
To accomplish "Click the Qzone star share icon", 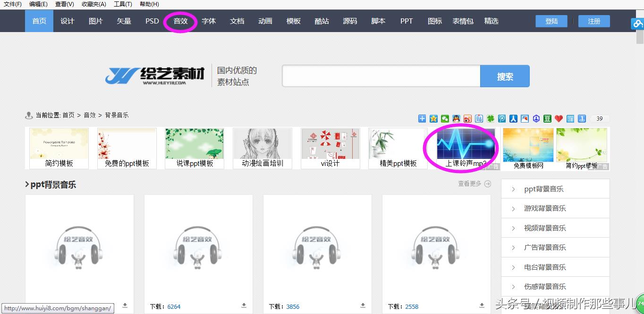I will [433, 119].
